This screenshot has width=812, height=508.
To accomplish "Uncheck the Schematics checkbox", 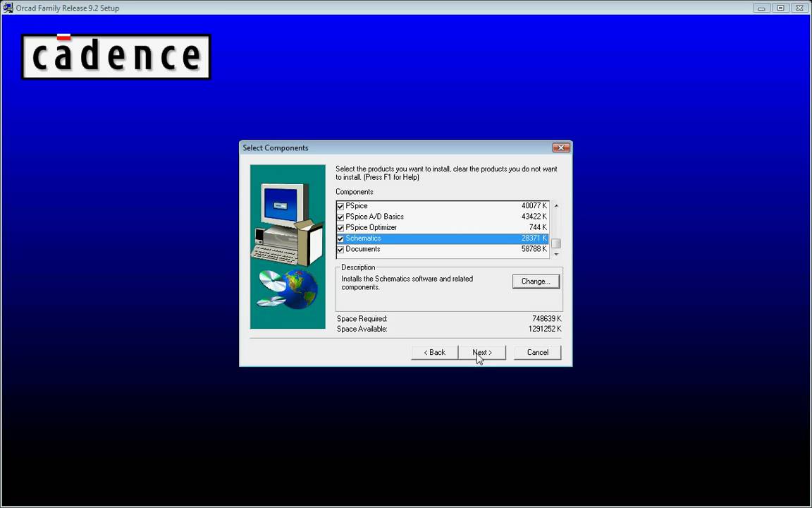I will [x=340, y=239].
